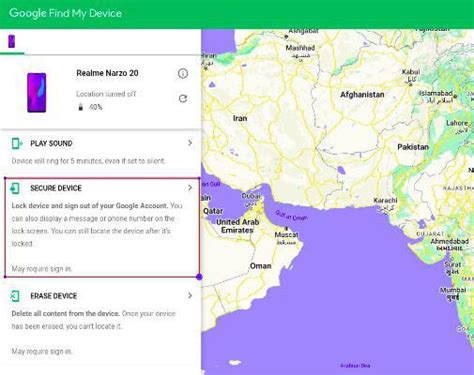Expand Secure Device with its chevron
474x375 pixels.
[190, 188]
